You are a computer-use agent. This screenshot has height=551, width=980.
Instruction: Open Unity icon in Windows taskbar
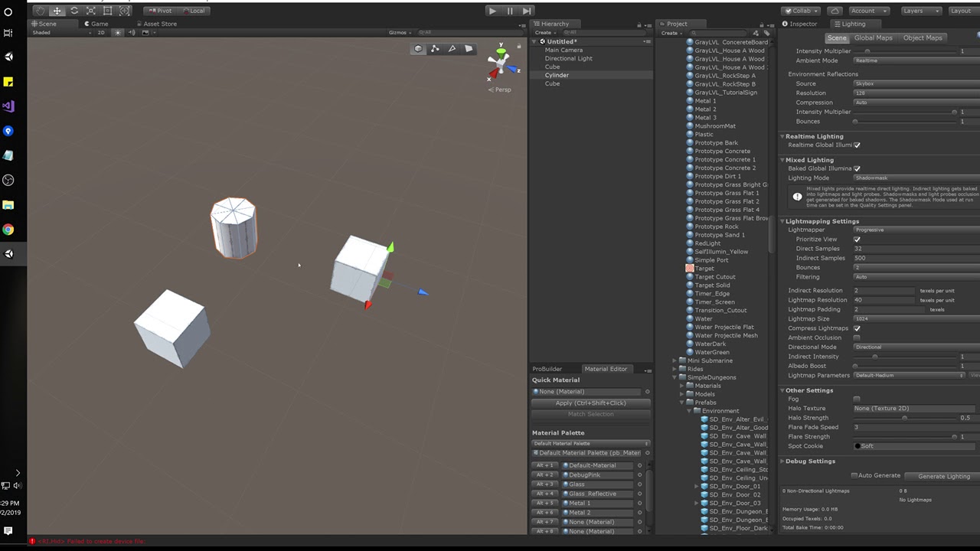[8, 254]
